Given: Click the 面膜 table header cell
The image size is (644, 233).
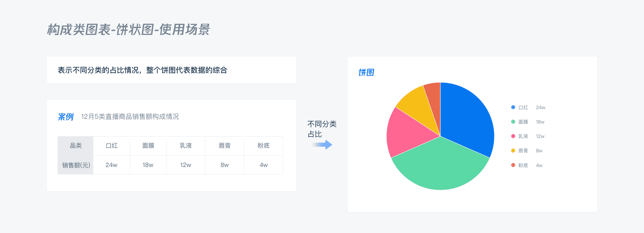Looking at the screenshot, I should 148,146.
